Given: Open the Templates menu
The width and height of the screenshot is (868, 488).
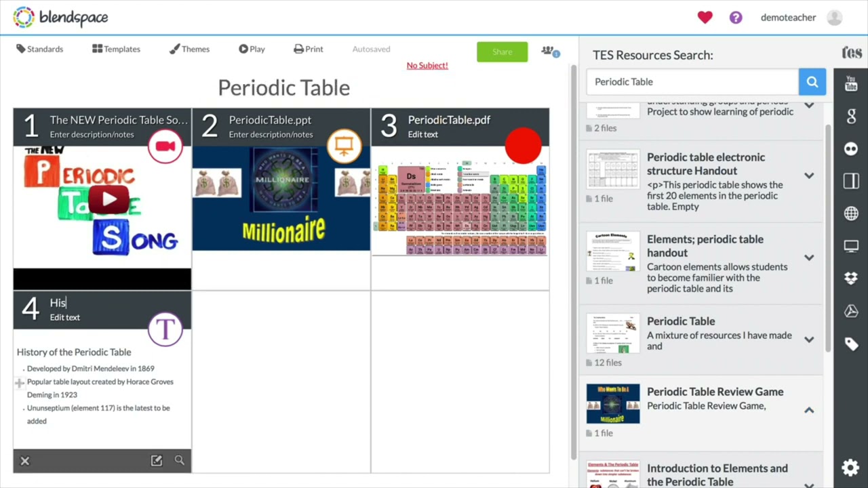Looking at the screenshot, I should pyautogui.click(x=117, y=49).
